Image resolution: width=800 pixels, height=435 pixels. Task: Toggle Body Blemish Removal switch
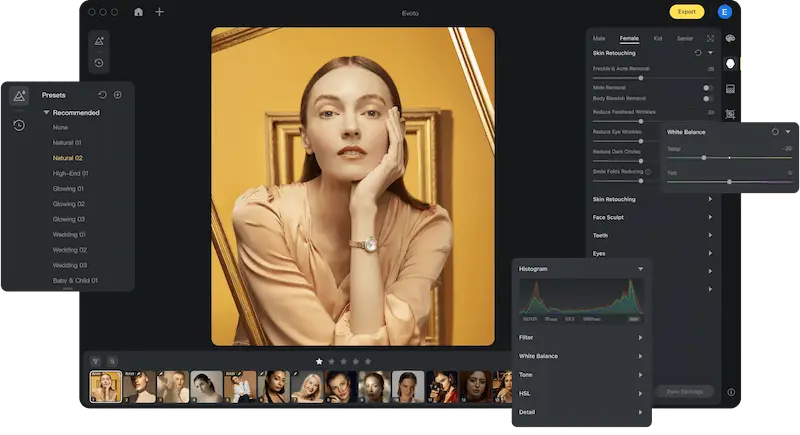point(707,98)
